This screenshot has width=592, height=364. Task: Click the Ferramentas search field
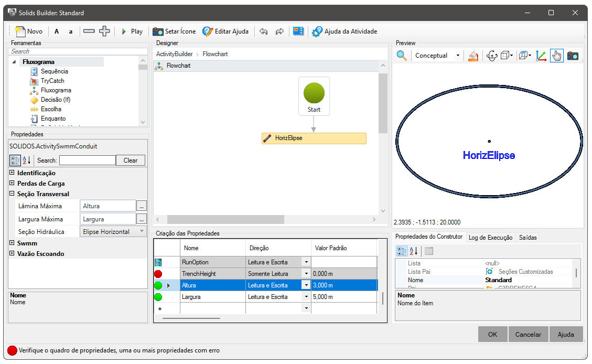tap(78, 51)
